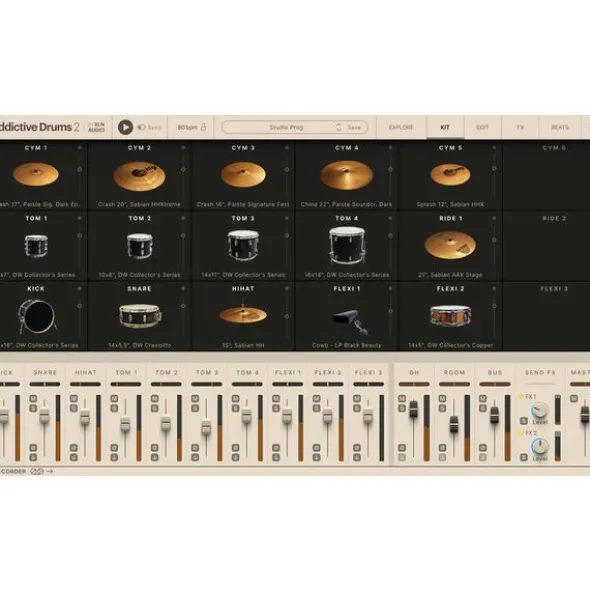Select the FLEXI 1 cowbell image
Screen dimensions: 590x591
[350, 322]
